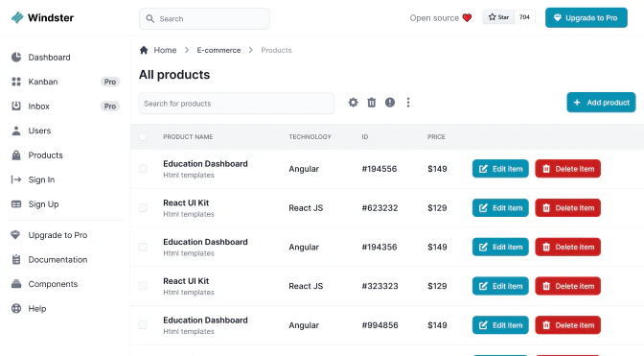Click the star icon in the Star button
The width and height of the screenshot is (644, 356).
[492, 17]
